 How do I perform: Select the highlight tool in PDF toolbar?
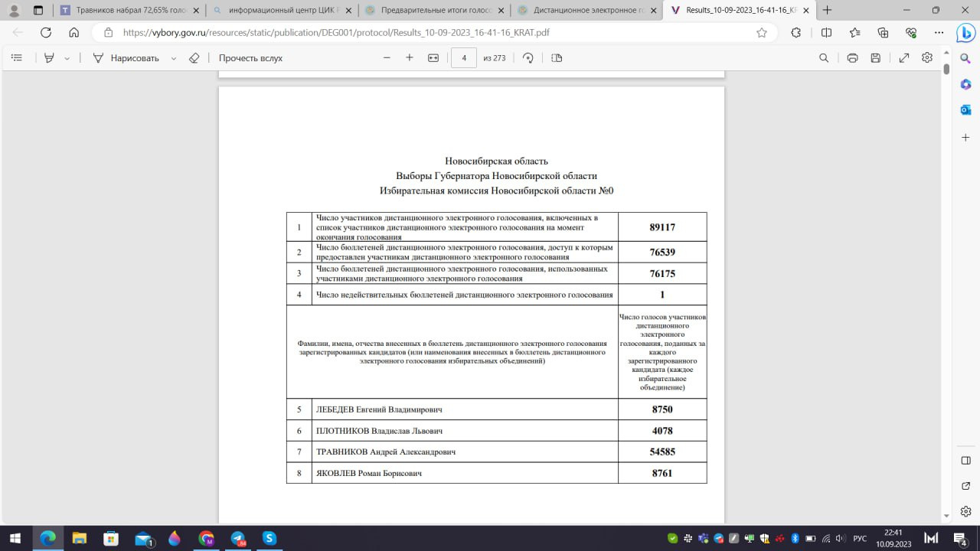click(49, 58)
